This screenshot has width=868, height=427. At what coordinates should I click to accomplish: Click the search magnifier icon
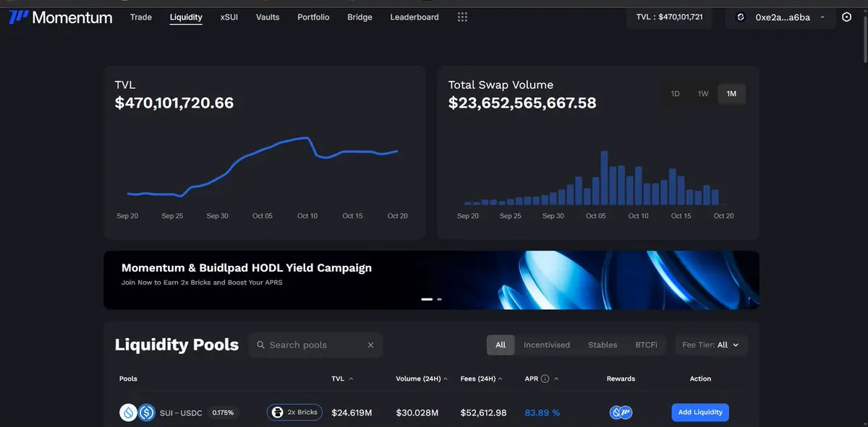[x=260, y=345]
